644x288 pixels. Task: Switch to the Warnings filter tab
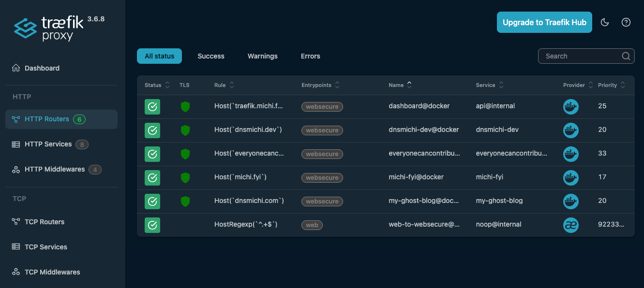(262, 56)
